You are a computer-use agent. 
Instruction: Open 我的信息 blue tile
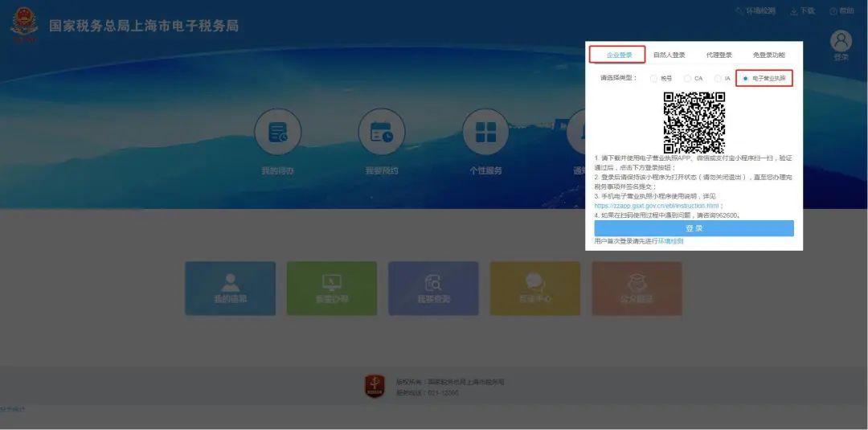pos(231,289)
